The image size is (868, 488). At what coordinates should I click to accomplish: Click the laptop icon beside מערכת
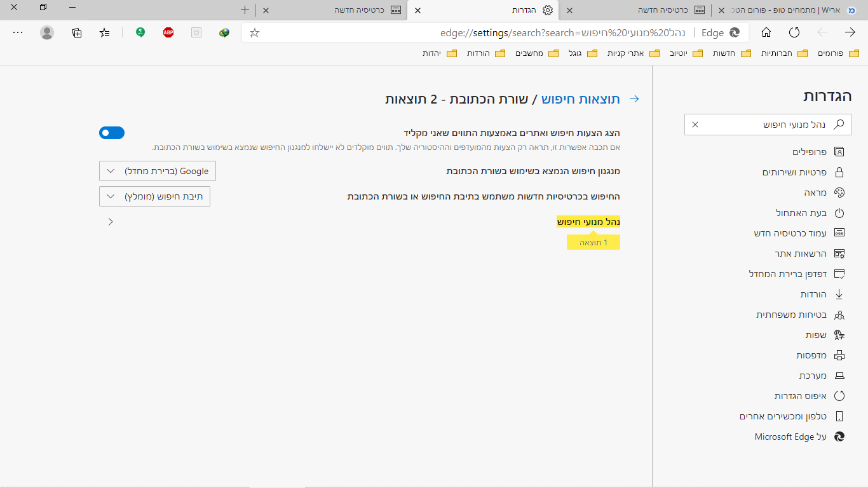(839, 376)
